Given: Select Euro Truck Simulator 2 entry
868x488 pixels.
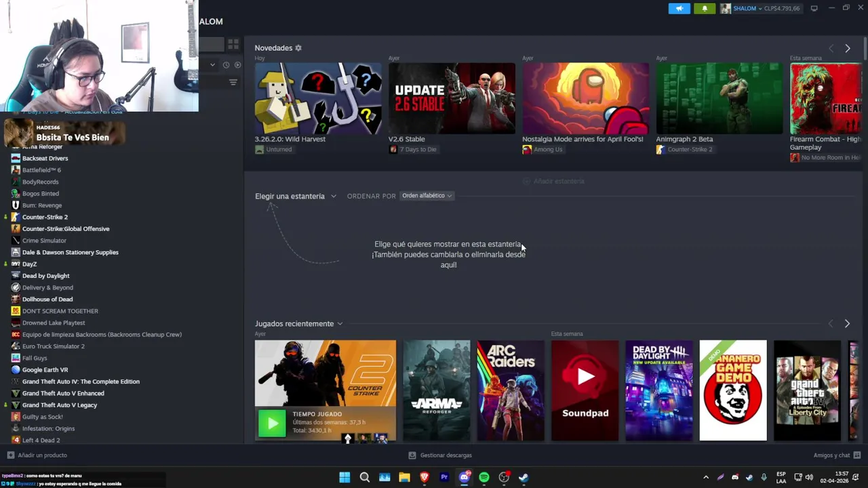Looking at the screenshot, I should click(x=54, y=346).
